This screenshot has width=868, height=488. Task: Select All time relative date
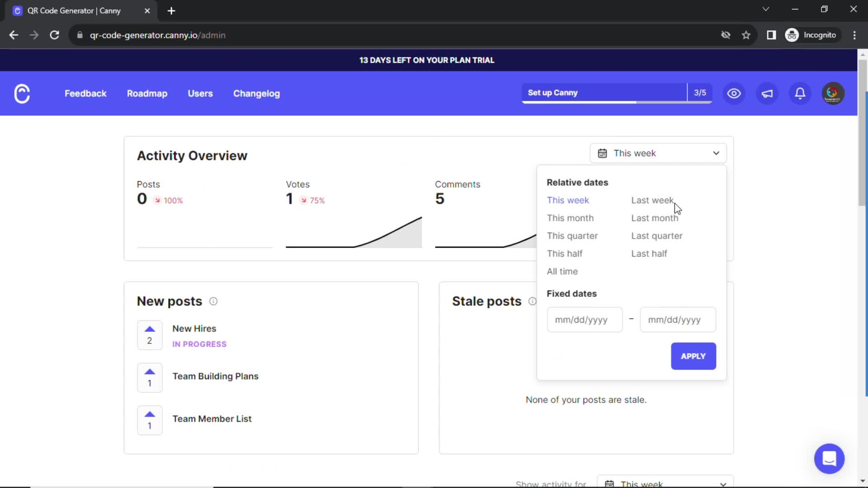tap(562, 272)
